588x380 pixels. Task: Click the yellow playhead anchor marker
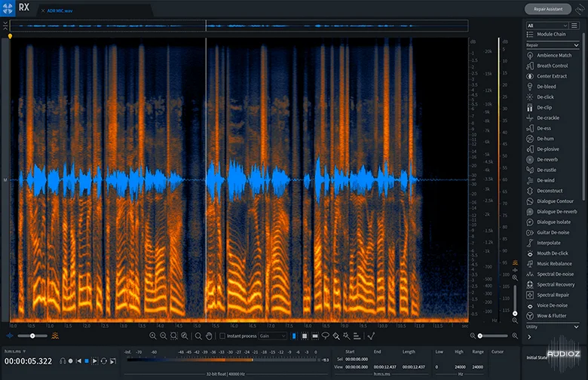10,36
